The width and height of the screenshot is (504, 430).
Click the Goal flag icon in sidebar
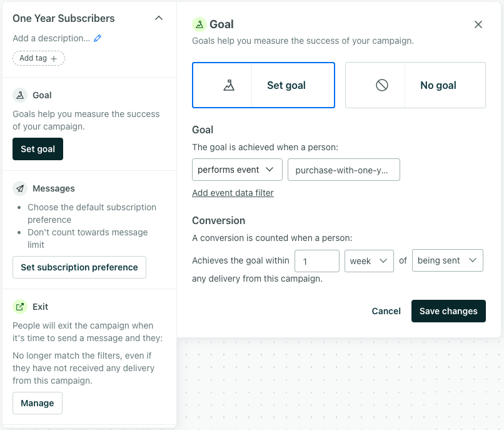pos(20,95)
